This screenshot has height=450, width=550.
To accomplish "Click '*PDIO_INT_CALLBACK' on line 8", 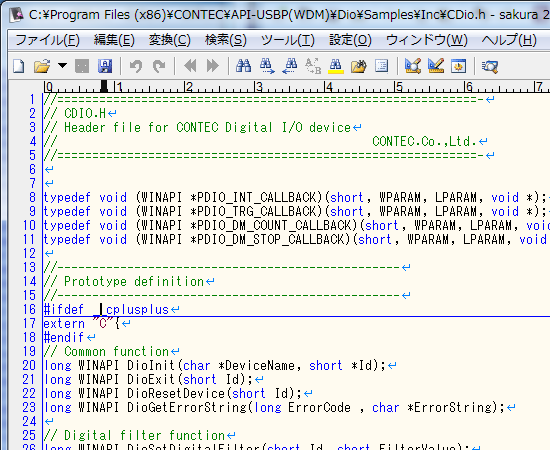I will pyautogui.click(x=256, y=197).
